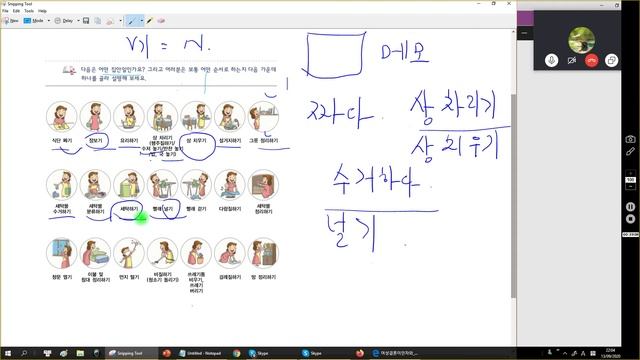The height and width of the screenshot is (360, 640).
Task: Expand the Send Snip dropdown arrow
Action: [120, 20]
